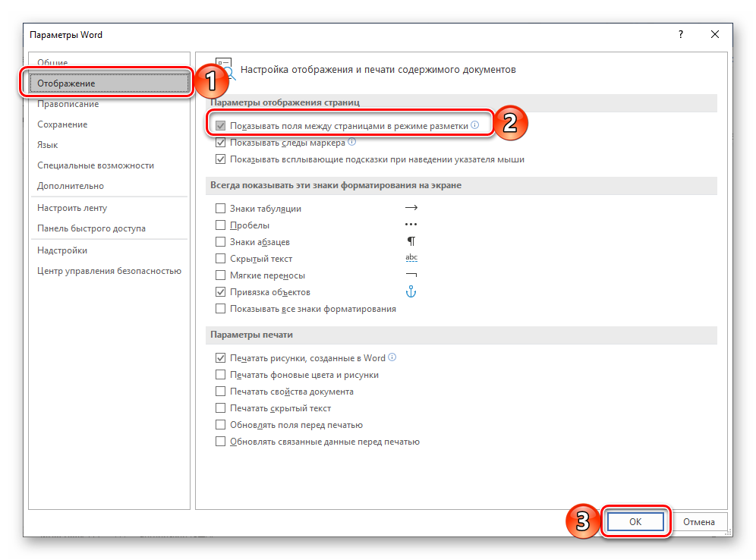Click the paragraph pilcrow symbol
756x560 pixels.
[411, 241]
